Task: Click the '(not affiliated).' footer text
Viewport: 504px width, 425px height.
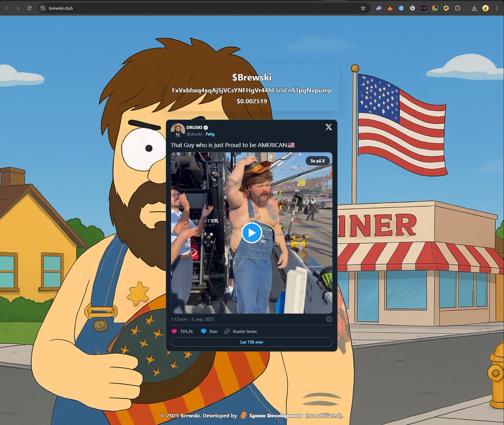Action: click(x=324, y=416)
